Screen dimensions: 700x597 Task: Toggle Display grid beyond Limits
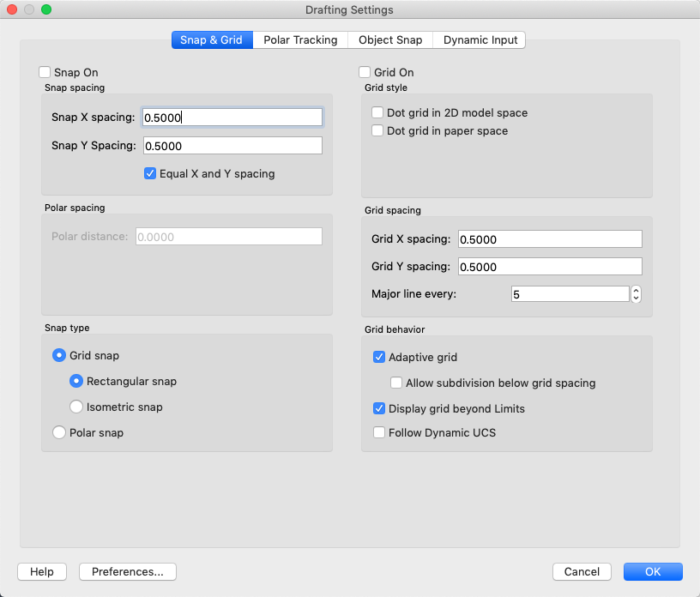point(379,408)
